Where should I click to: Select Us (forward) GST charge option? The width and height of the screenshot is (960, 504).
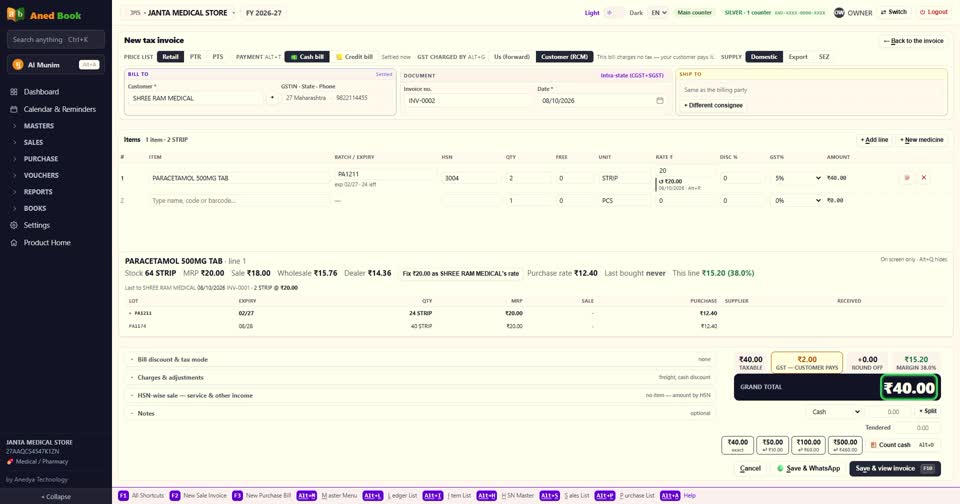pos(511,57)
